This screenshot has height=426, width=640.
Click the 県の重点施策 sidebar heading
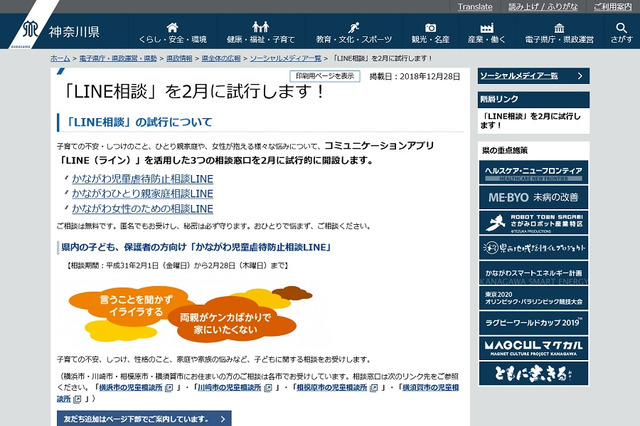pos(505,151)
